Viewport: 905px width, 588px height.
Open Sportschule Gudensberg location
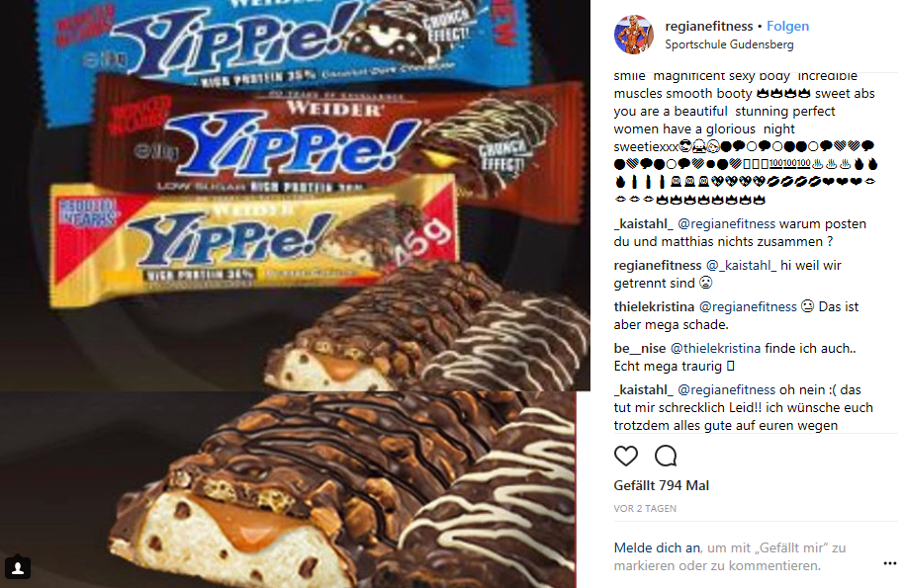[729, 44]
